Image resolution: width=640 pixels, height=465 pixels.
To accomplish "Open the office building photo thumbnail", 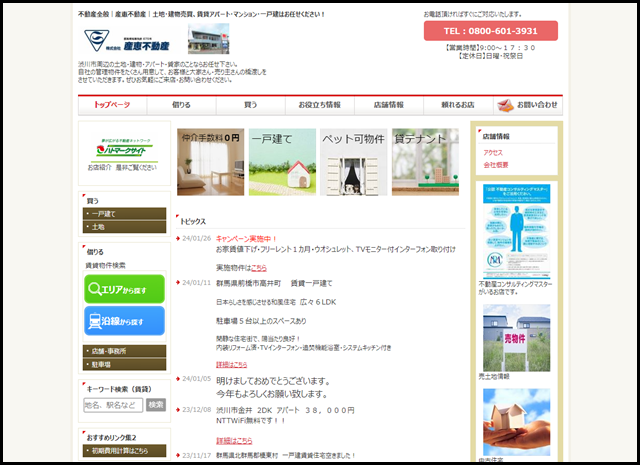I will pos(209,39).
